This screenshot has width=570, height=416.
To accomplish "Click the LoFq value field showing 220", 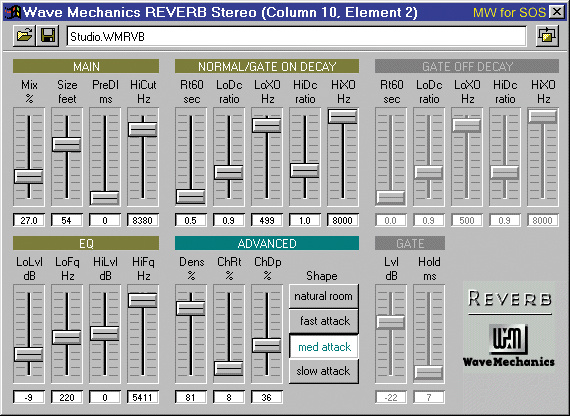I will point(67,397).
